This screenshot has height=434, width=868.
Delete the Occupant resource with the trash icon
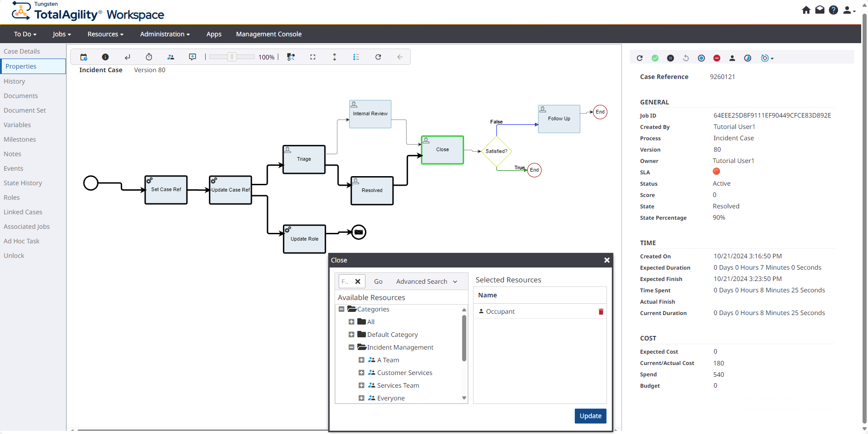601,312
